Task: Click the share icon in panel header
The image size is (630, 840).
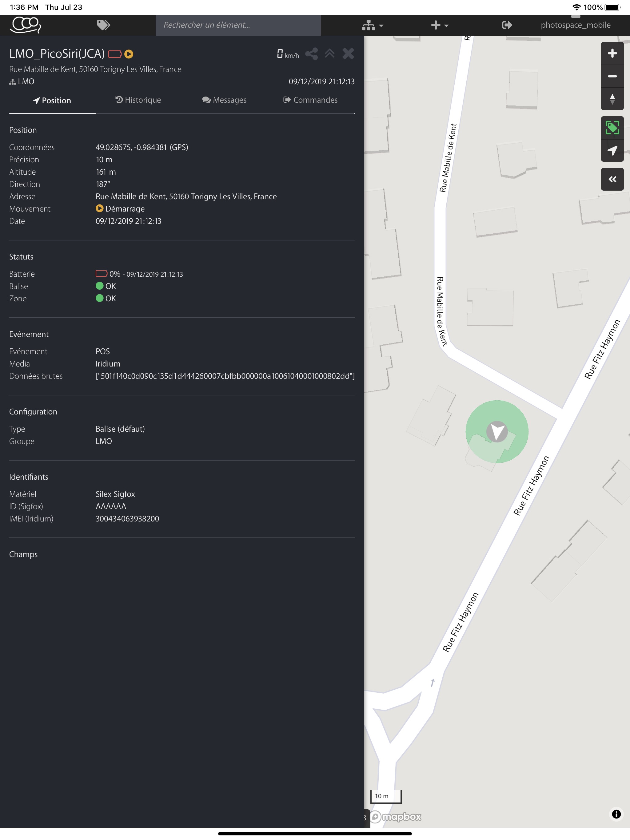Action: click(311, 53)
